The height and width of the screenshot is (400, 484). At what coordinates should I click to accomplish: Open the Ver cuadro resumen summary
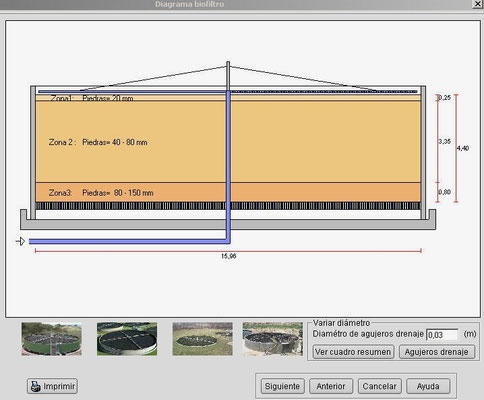pyautogui.click(x=353, y=352)
